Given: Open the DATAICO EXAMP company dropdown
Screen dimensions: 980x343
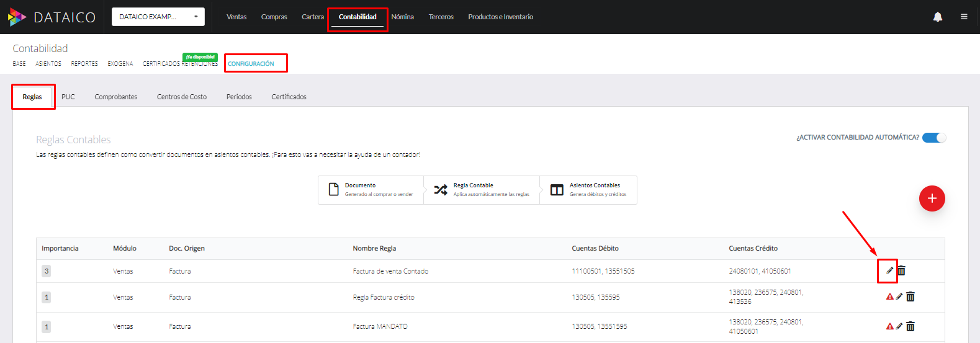Looking at the screenshot, I should pos(158,17).
